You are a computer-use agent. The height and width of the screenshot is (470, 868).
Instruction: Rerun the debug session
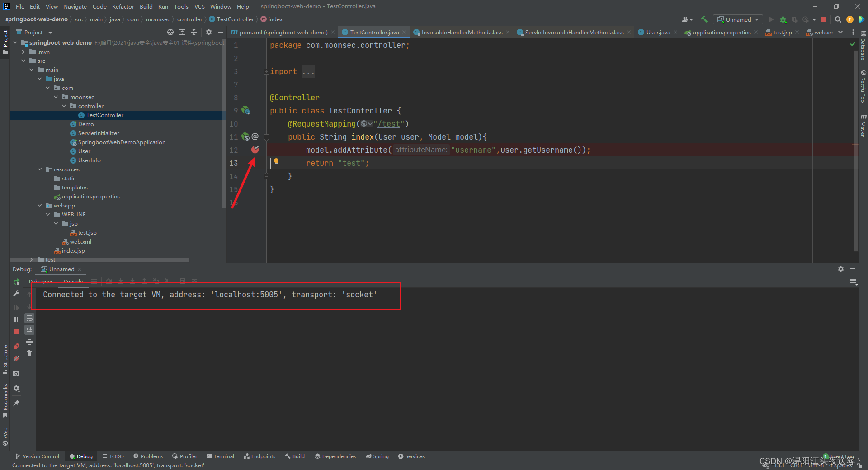coord(16,282)
